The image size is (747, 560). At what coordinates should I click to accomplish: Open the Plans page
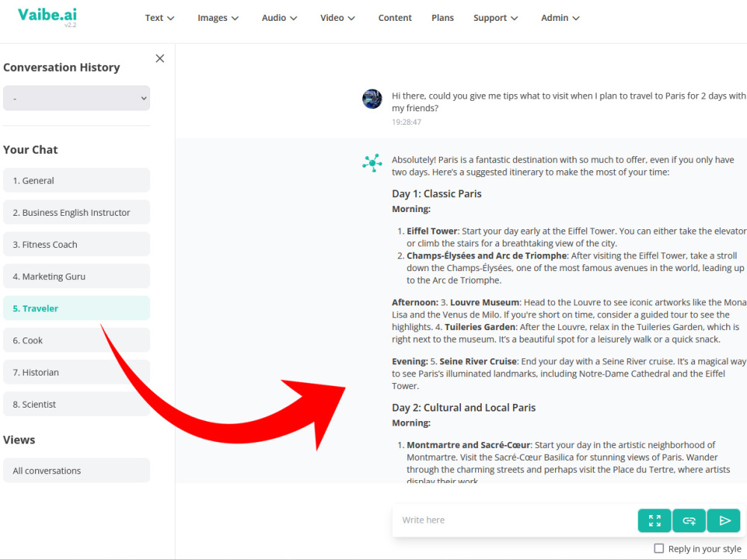[442, 18]
